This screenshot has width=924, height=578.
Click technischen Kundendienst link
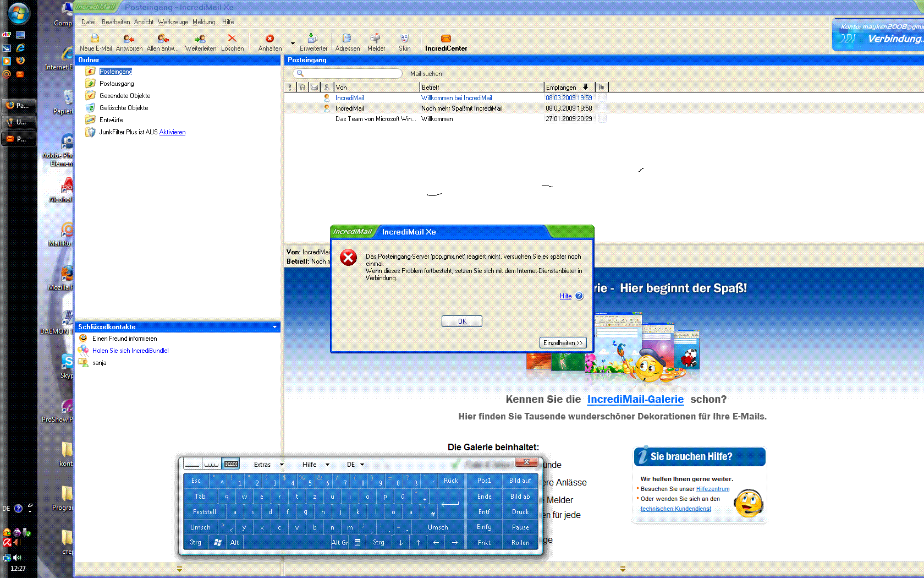click(675, 509)
